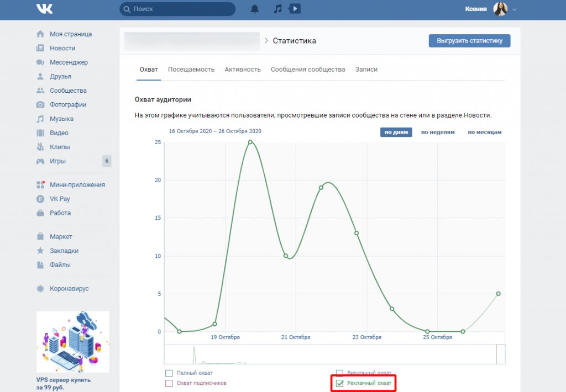Open the music note icon in header
The width and height of the screenshot is (566, 392).
[x=278, y=9]
